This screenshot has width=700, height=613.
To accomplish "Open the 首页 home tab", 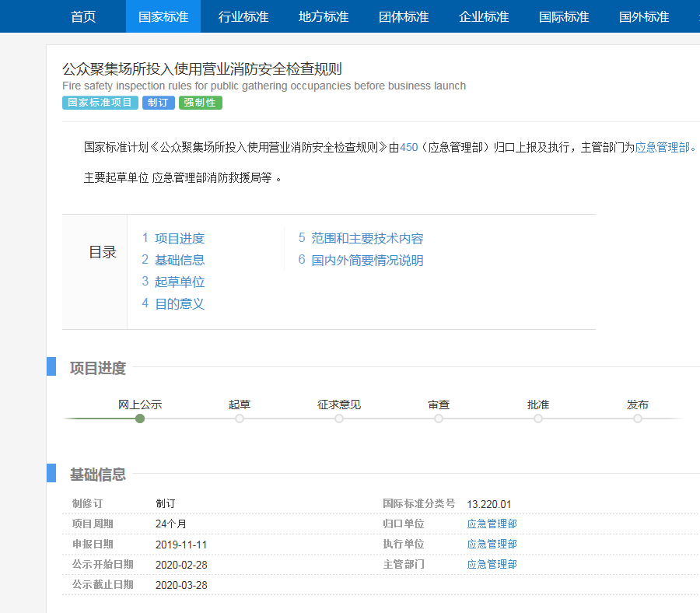I will (83, 16).
